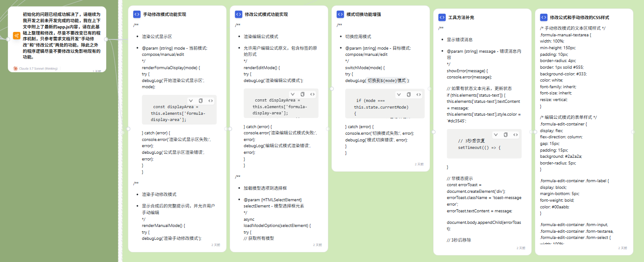The image size is (644, 262).
Task: Select the card title 修改公式和手动修改的CSS样式
Action: click(579, 17)
